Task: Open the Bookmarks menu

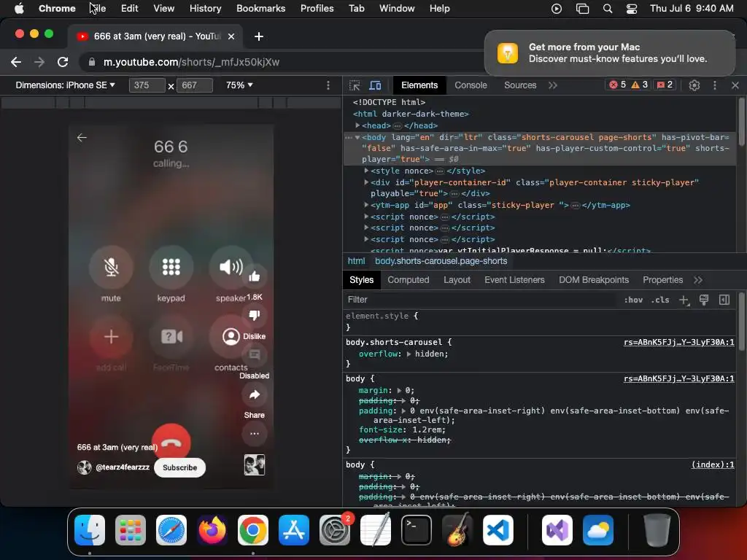Action: (x=260, y=9)
